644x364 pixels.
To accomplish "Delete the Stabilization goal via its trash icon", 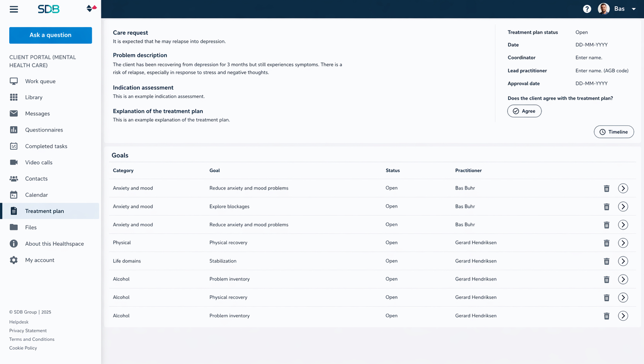I will (x=607, y=261).
